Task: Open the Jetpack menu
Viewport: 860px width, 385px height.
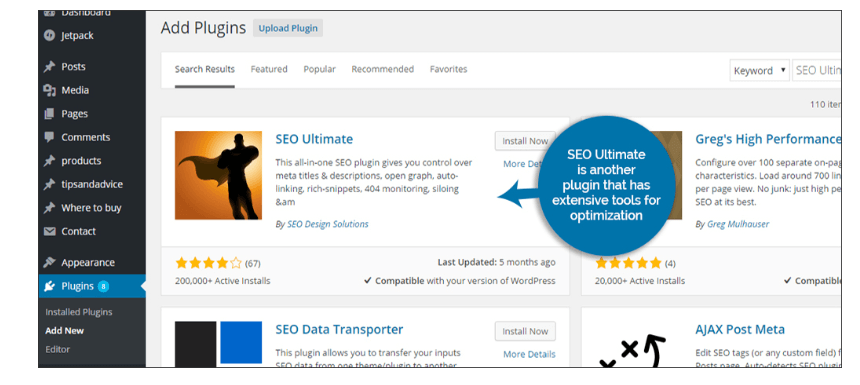Action: (x=77, y=36)
